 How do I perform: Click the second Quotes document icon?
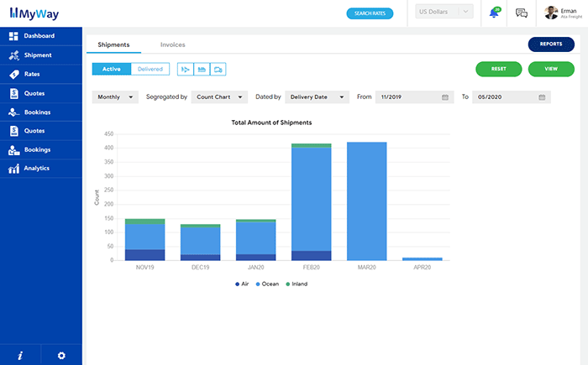tap(14, 131)
